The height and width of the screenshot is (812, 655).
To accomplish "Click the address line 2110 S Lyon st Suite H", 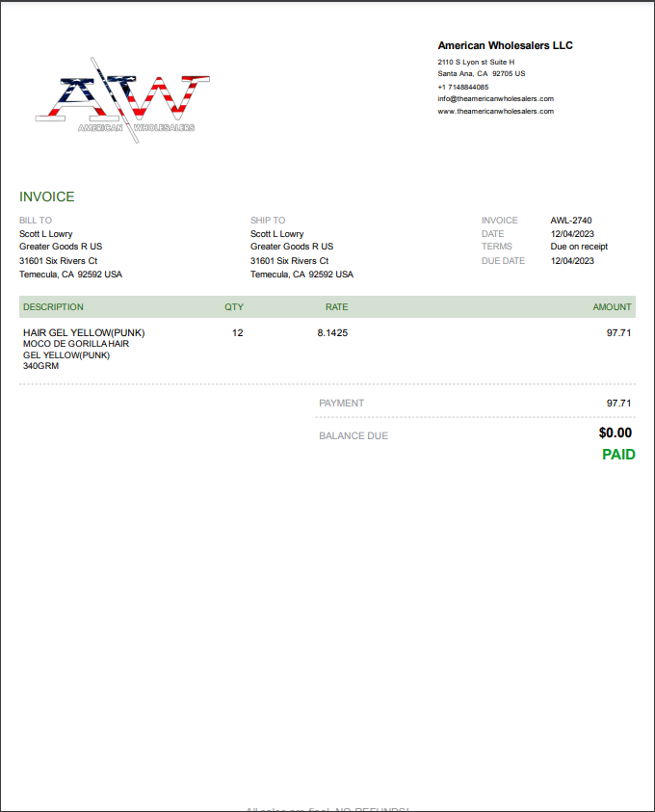I will coord(476,62).
